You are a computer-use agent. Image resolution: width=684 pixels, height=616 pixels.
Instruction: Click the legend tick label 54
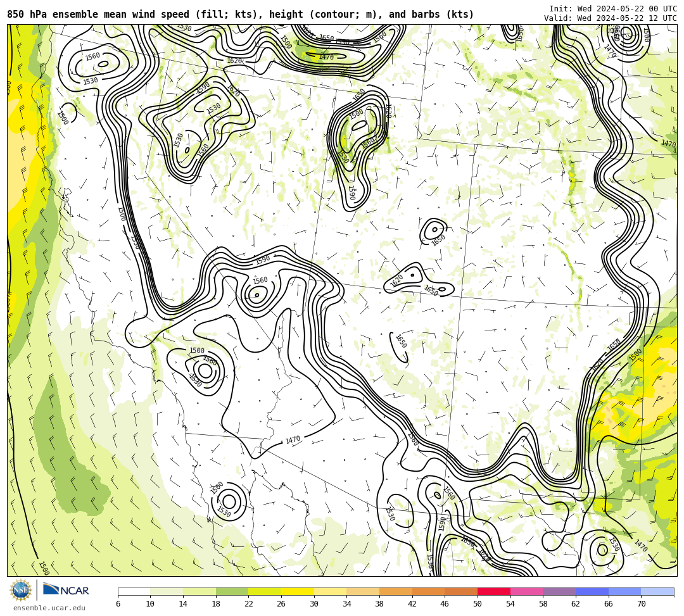coord(510,604)
